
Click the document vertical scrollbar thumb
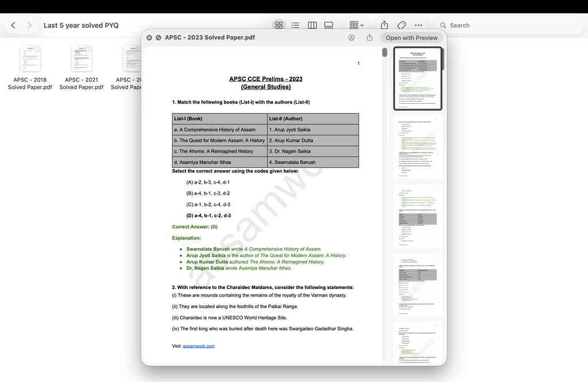point(384,52)
